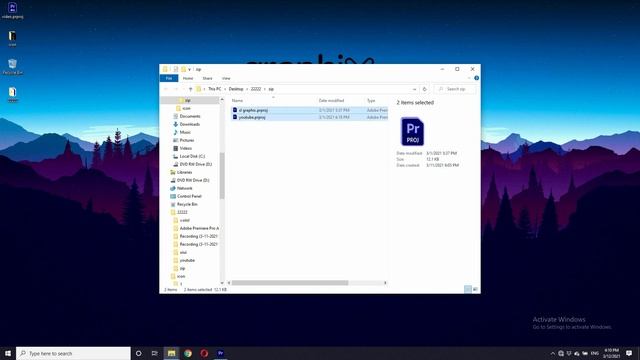
Task: Select Network in the navigation pane
Action: 184,188
